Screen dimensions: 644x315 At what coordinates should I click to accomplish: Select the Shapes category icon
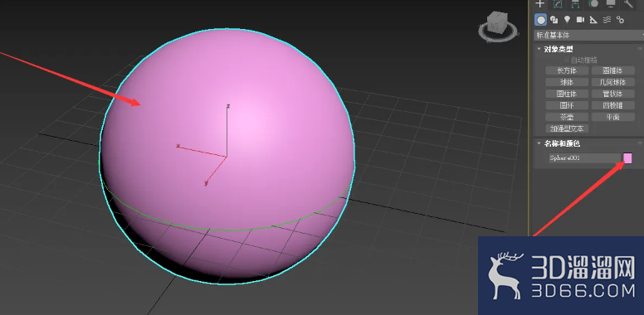tap(554, 20)
